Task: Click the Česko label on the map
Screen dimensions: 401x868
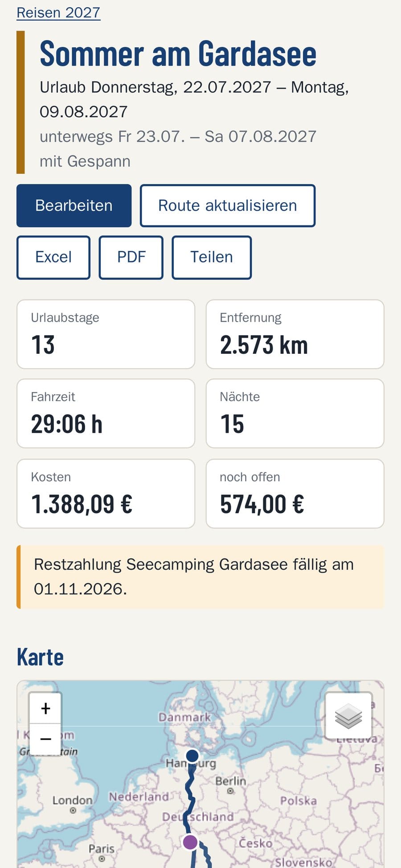Action: tap(255, 843)
